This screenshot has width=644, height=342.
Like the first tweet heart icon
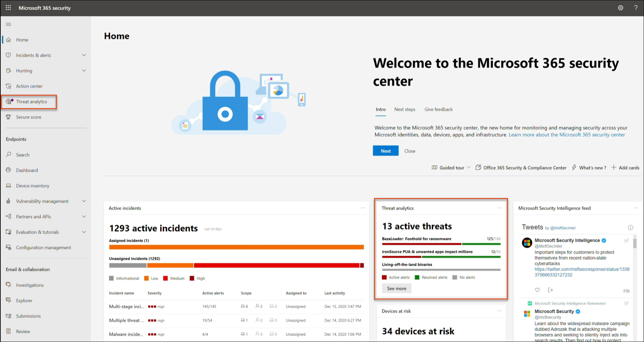click(537, 290)
